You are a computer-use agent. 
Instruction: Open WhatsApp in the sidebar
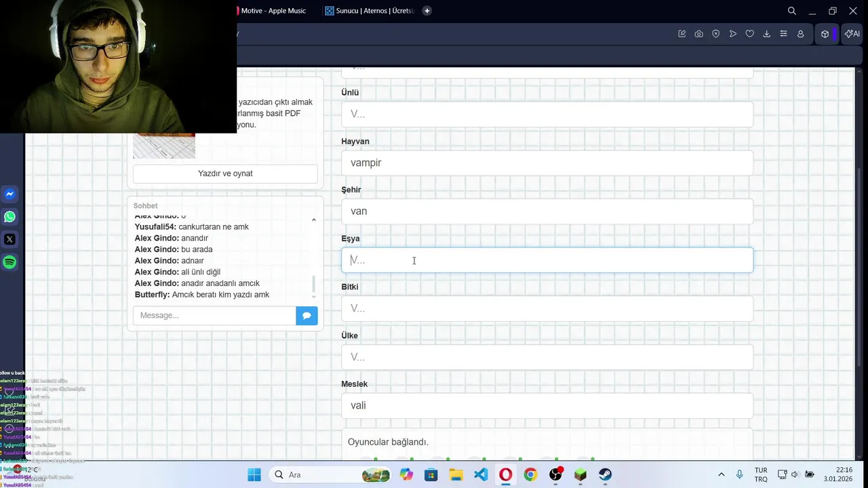pos(9,217)
